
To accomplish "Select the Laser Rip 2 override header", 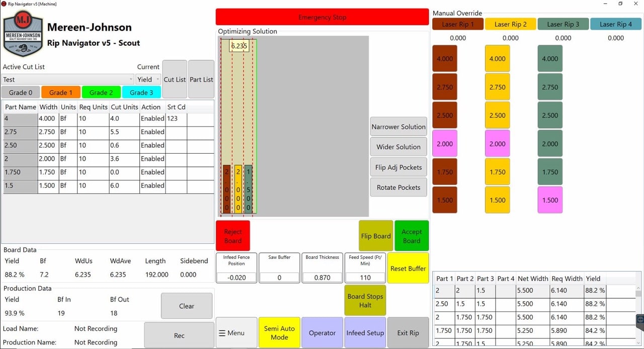I will [511, 24].
